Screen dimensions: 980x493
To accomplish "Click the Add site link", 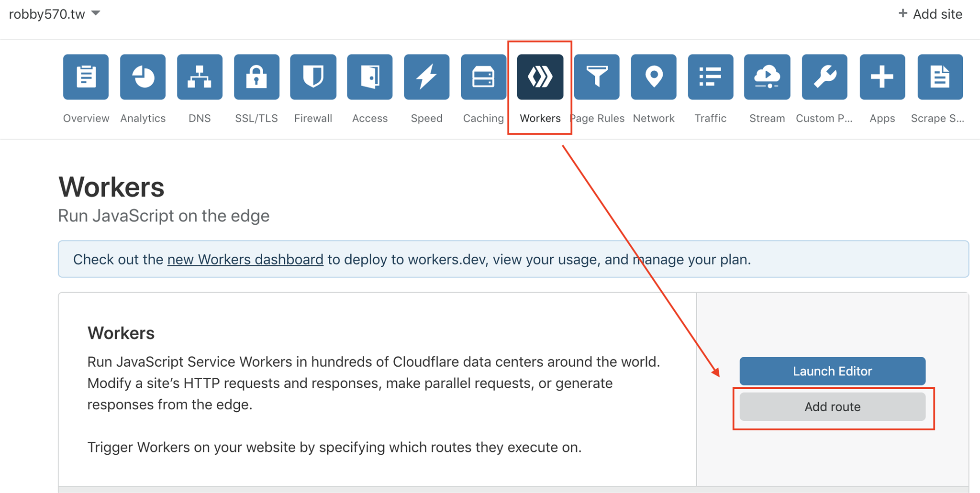I will pos(930,14).
